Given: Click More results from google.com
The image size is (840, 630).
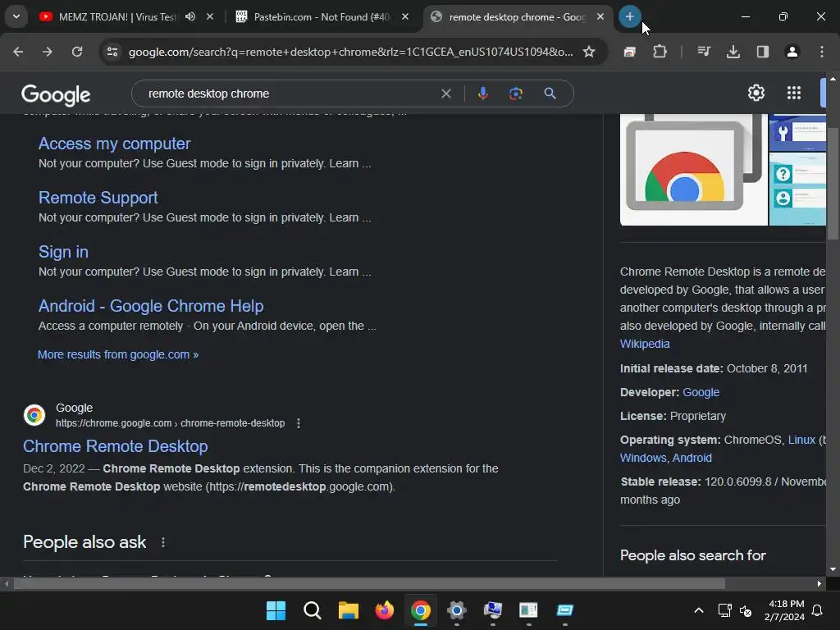Looking at the screenshot, I should click(118, 354).
